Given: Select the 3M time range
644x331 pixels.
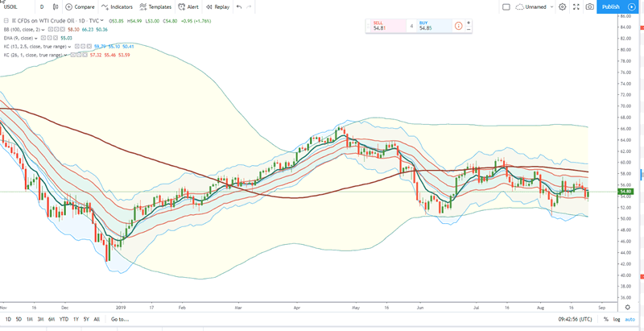Looking at the screenshot, I should (40, 320).
